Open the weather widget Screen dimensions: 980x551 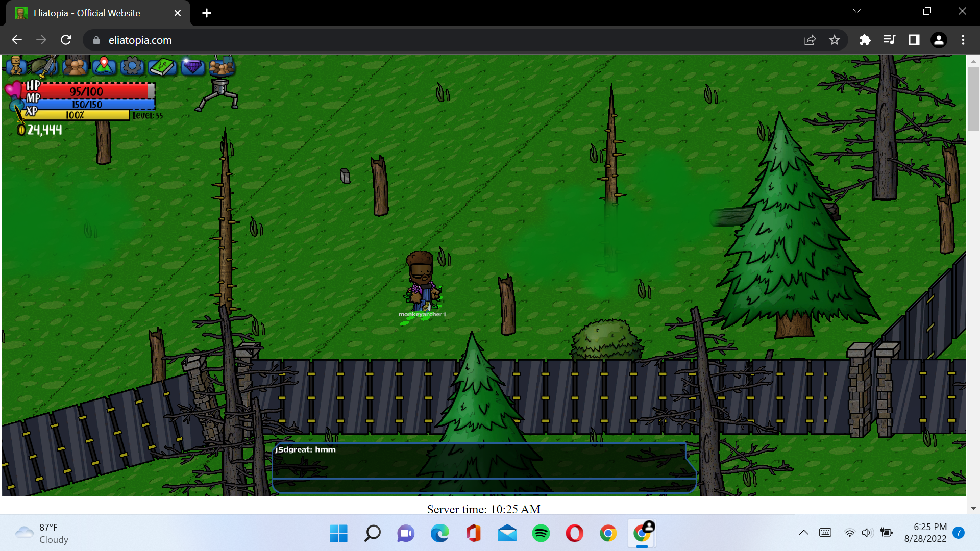(42, 533)
